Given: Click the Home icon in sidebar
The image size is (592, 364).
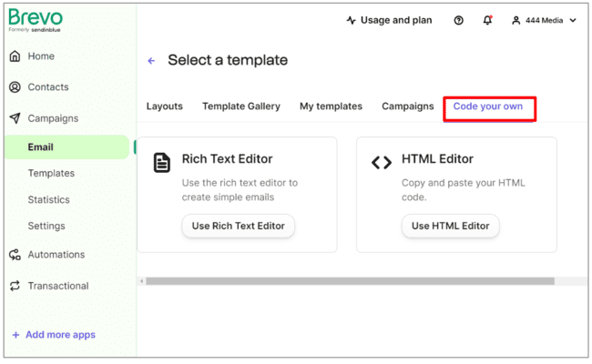Looking at the screenshot, I should (15, 56).
